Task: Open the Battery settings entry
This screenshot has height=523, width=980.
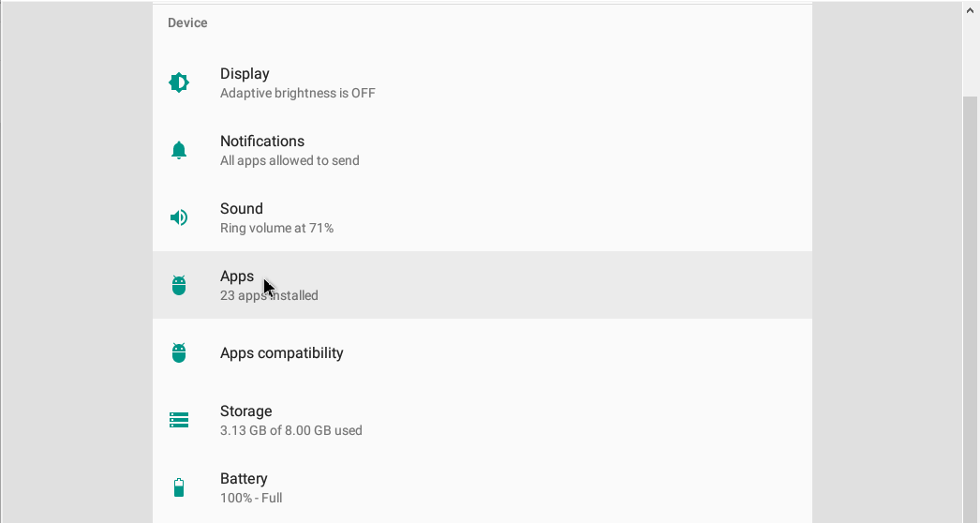Action: click(x=483, y=487)
